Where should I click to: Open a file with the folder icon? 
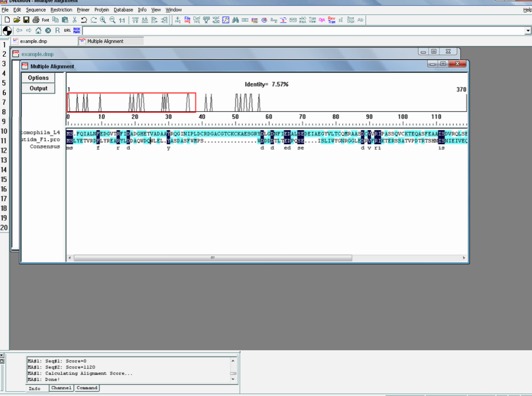(17, 20)
